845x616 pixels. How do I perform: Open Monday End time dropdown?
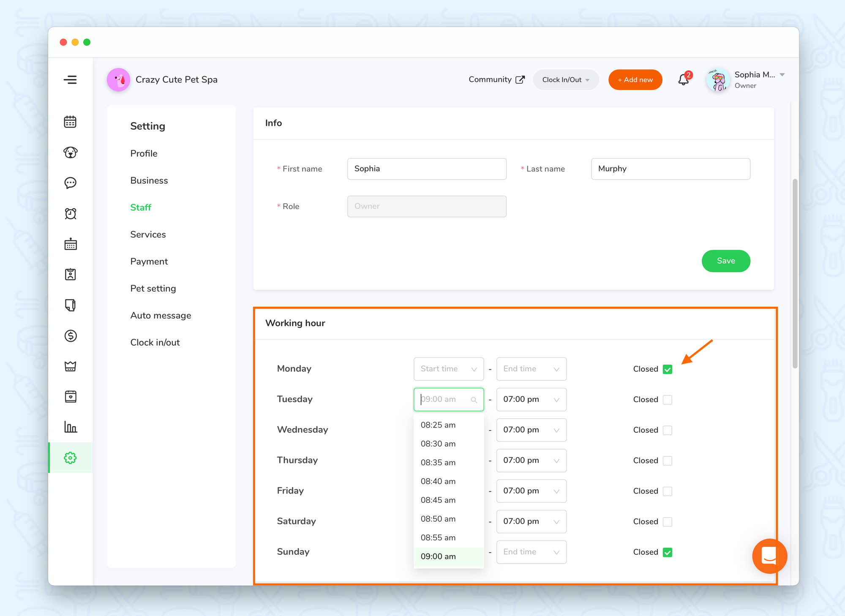click(532, 369)
